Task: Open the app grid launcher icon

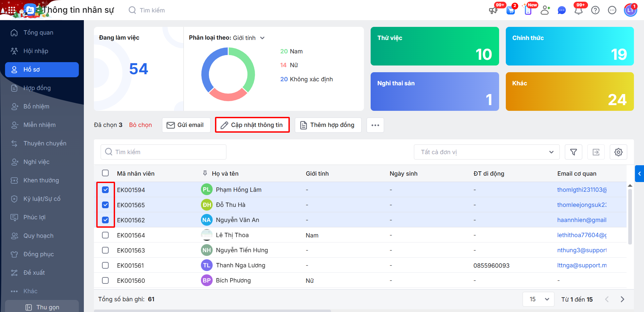Action: point(11,10)
